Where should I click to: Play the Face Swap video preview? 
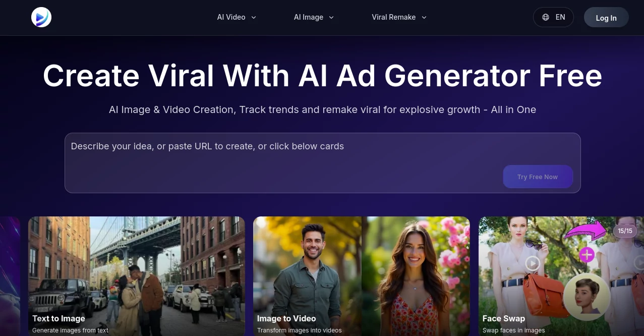click(x=532, y=263)
